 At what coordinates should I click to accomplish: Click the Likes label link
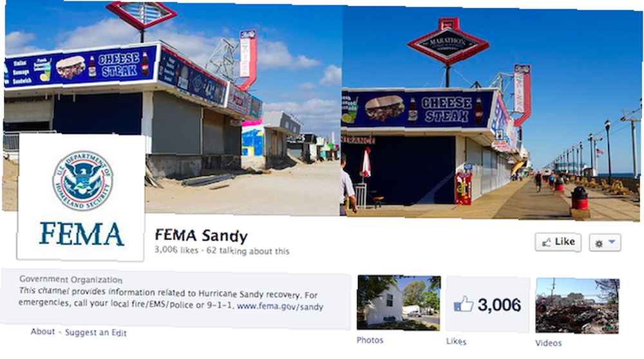tap(456, 342)
